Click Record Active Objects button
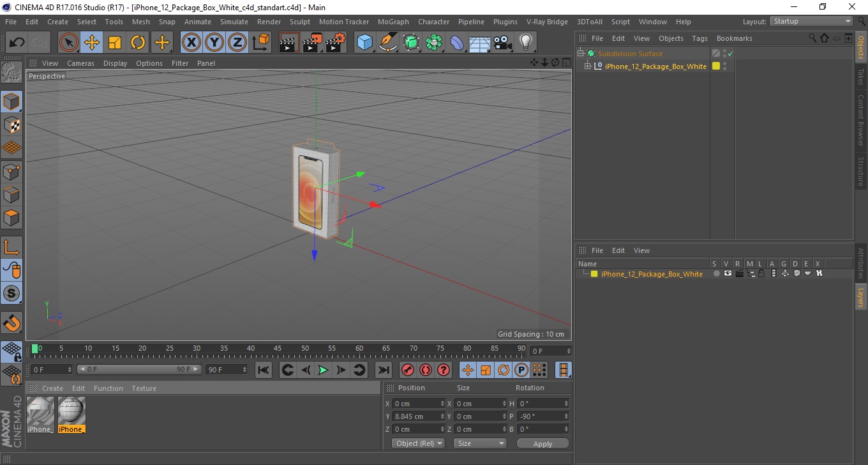The image size is (868, 465). pos(407,370)
